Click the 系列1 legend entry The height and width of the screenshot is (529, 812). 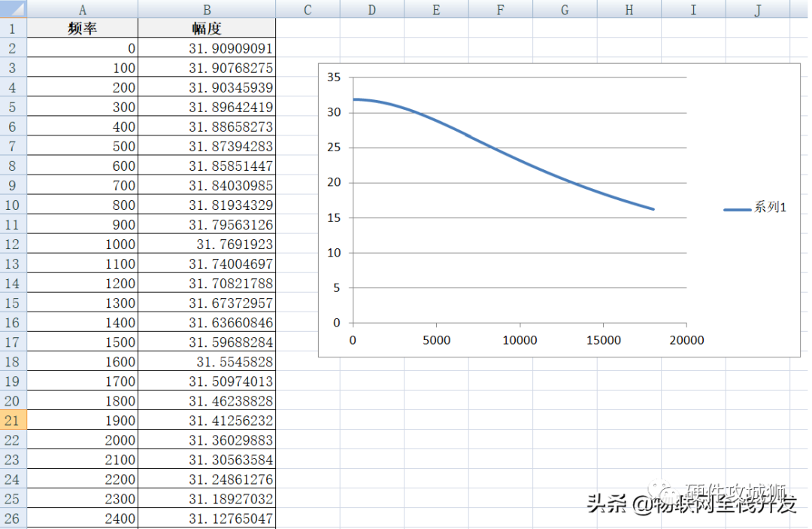click(755, 208)
